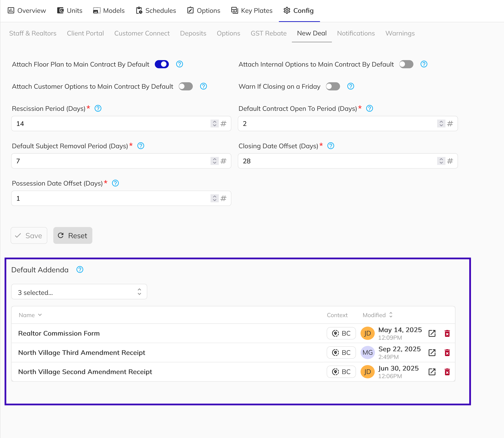
Task: Disable Attach Floor Plan to Main Contract toggle
Action: 162,64
